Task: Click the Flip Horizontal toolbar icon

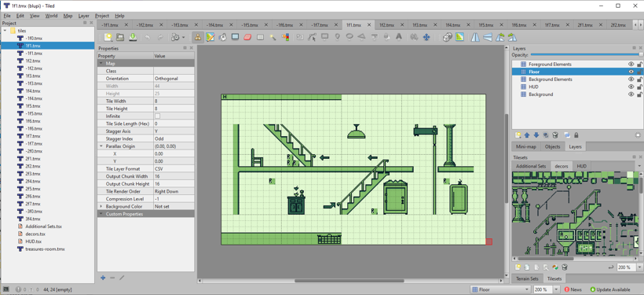Action: point(475,38)
